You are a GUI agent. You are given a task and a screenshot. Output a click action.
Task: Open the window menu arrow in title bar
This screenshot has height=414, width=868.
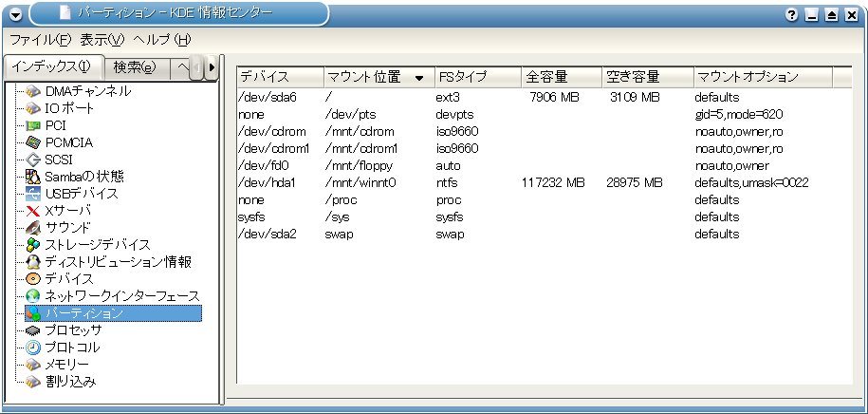(x=15, y=15)
